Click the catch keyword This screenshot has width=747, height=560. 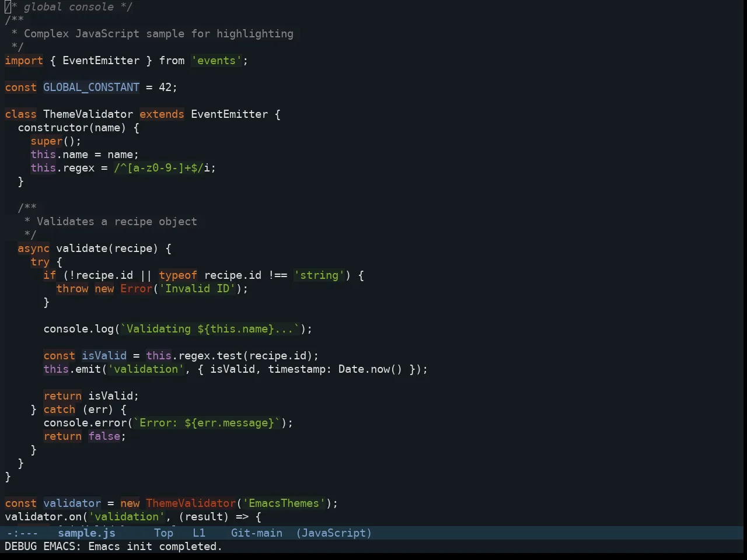(59, 409)
